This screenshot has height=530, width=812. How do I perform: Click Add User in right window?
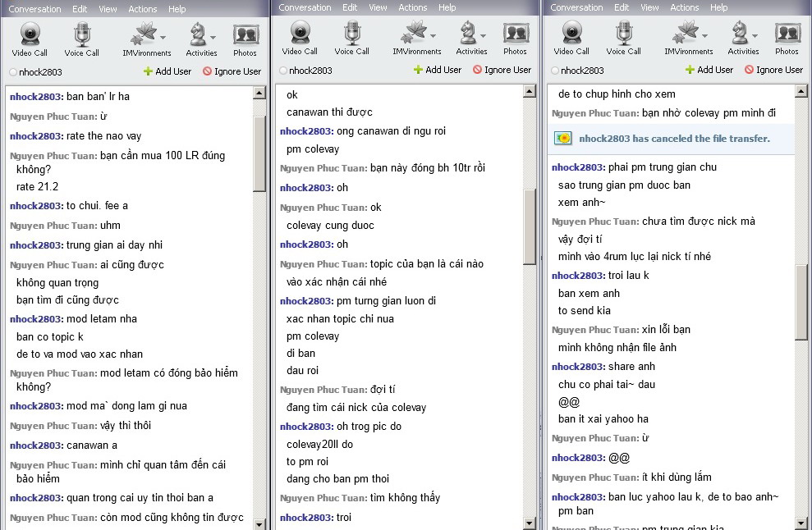point(709,70)
